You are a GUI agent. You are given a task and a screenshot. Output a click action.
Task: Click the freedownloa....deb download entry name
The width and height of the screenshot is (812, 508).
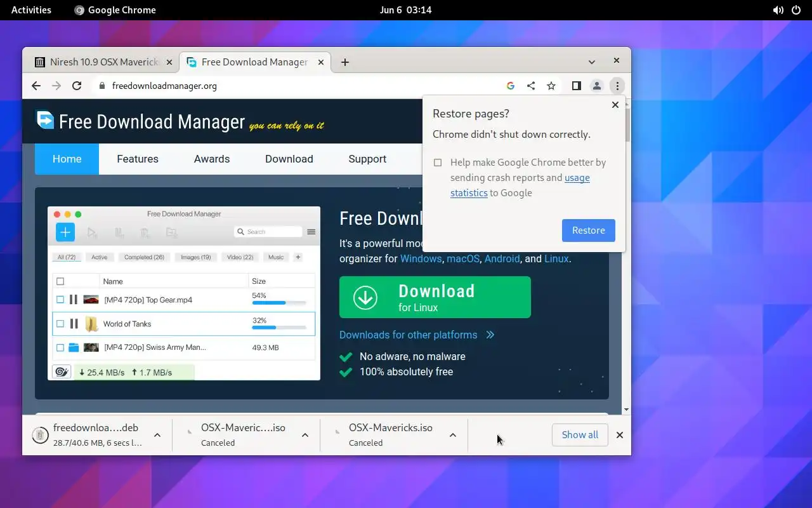[x=96, y=428]
